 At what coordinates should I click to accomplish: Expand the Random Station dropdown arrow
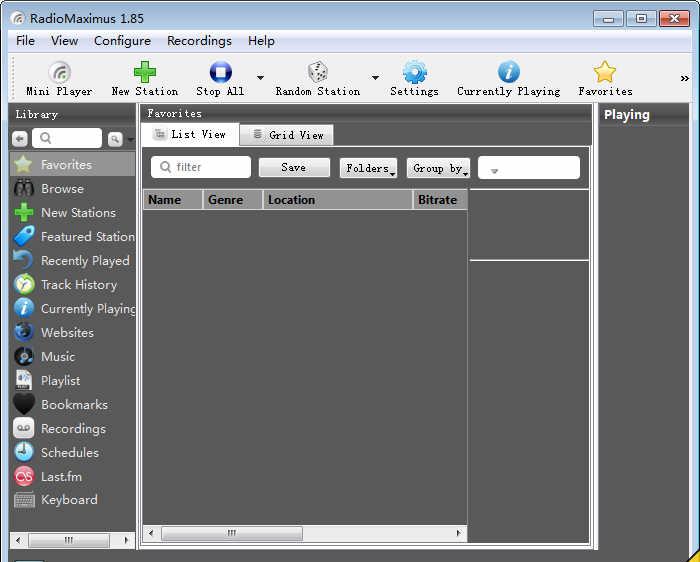click(375, 78)
